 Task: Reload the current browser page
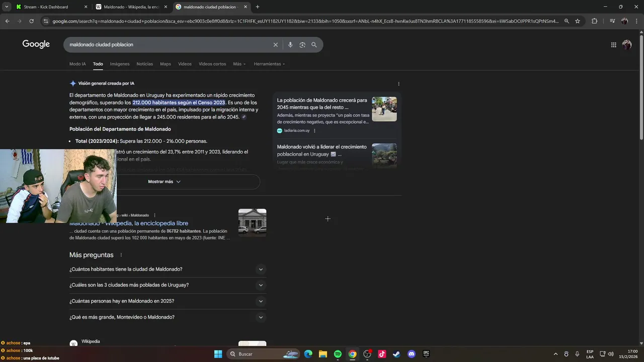(31, 21)
